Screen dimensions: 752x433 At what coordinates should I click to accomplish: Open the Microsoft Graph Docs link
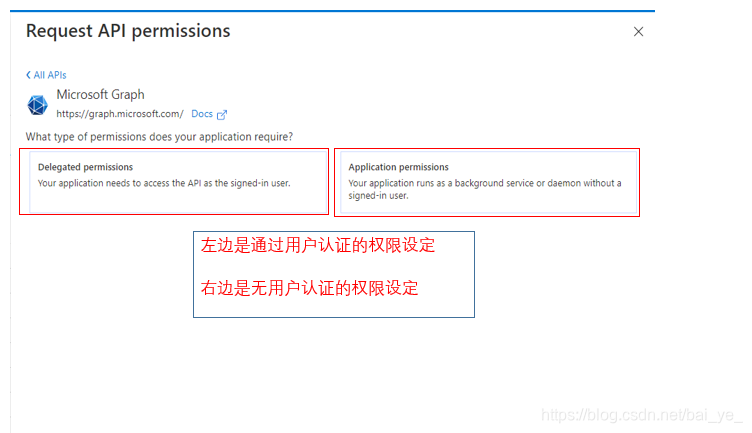[x=202, y=114]
